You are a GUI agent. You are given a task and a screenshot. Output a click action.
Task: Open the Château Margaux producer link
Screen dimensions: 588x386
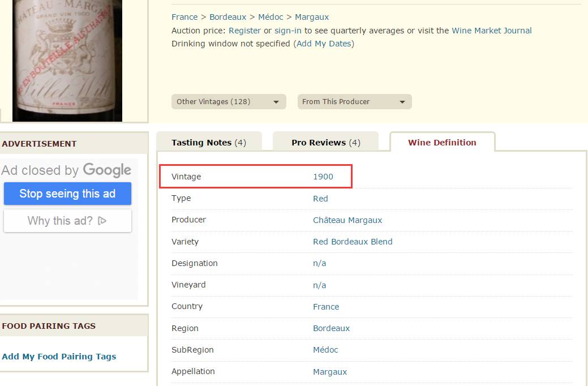pyautogui.click(x=347, y=220)
